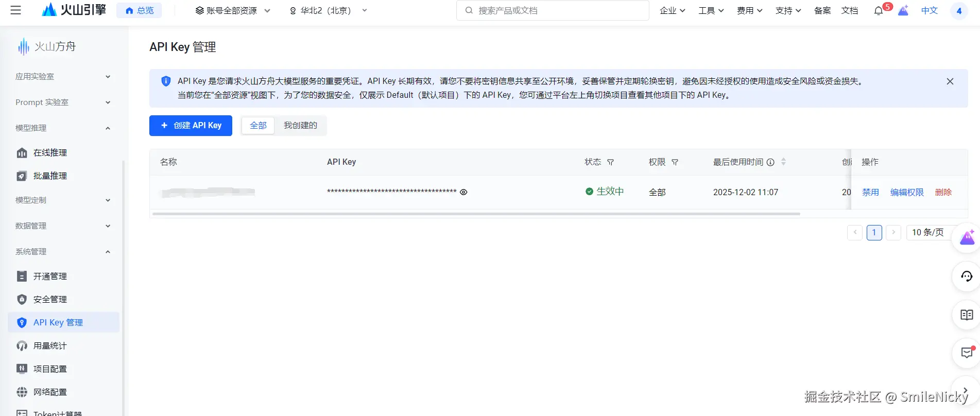
Task: Click 创建 API Key button
Action: click(191, 125)
